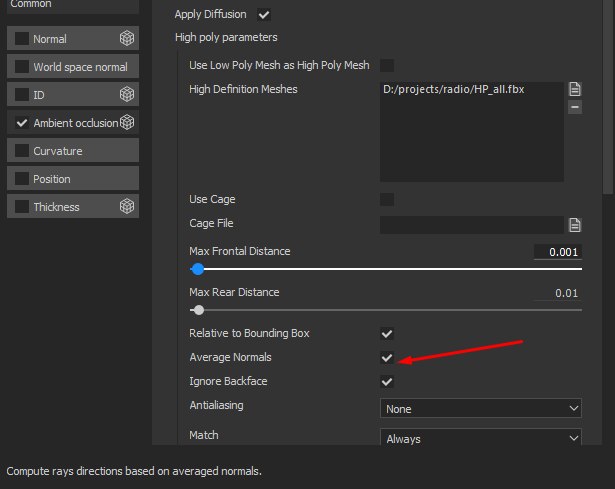Open the Antialiasing dropdown
615x489 pixels.
(480, 409)
